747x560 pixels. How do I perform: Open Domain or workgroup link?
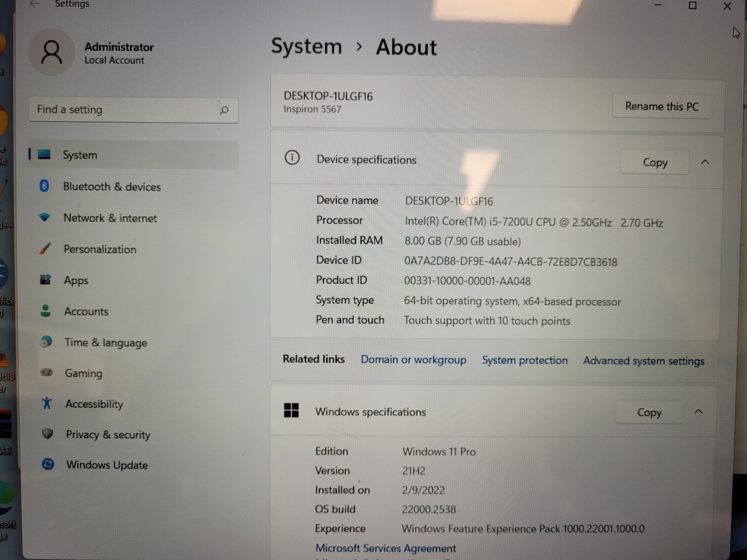pyautogui.click(x=413, y=359)
